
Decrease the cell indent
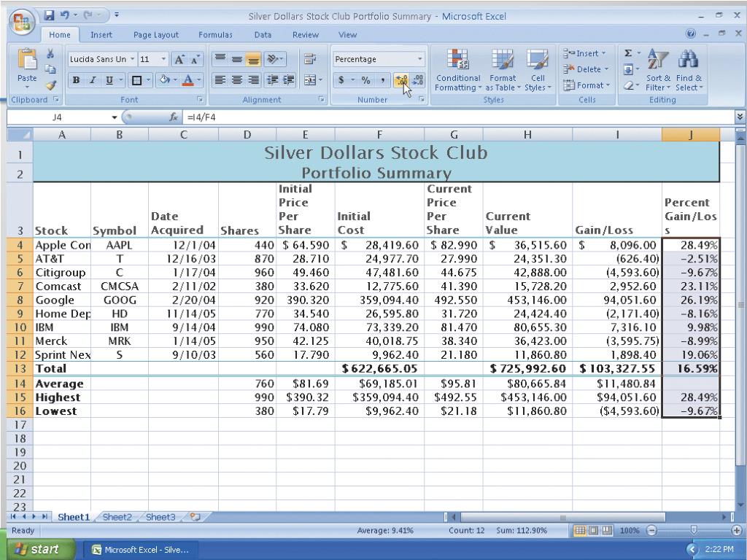click(x=272, y=80)
